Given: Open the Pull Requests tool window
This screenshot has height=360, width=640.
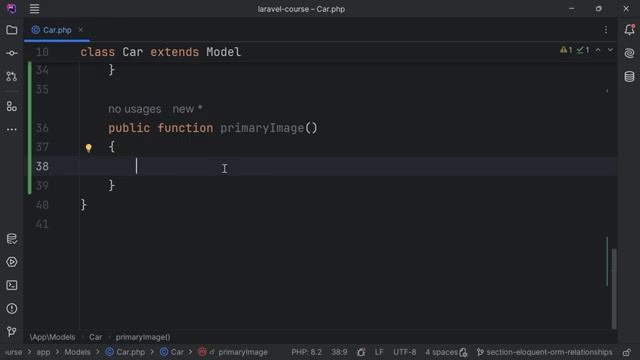Looking at the screenshot, I should coord(11,76).
